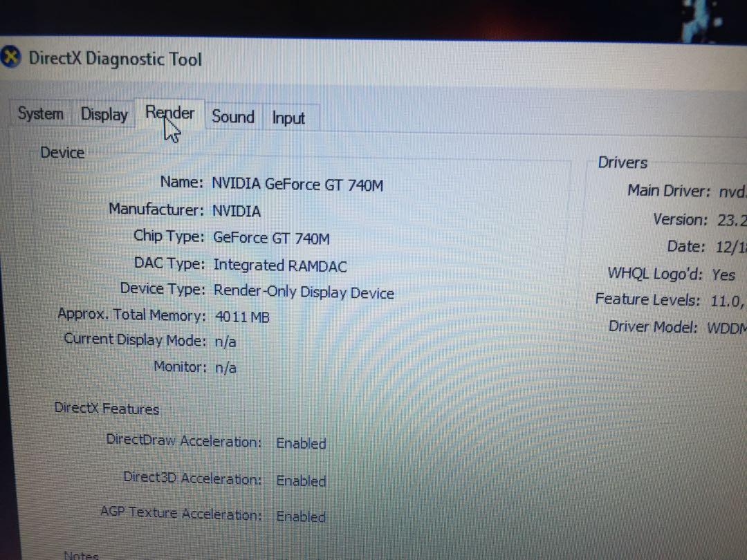Click the Direct3D Acceleration Enabled status
Screen dimensions: 747x560
tap(301, 481)
